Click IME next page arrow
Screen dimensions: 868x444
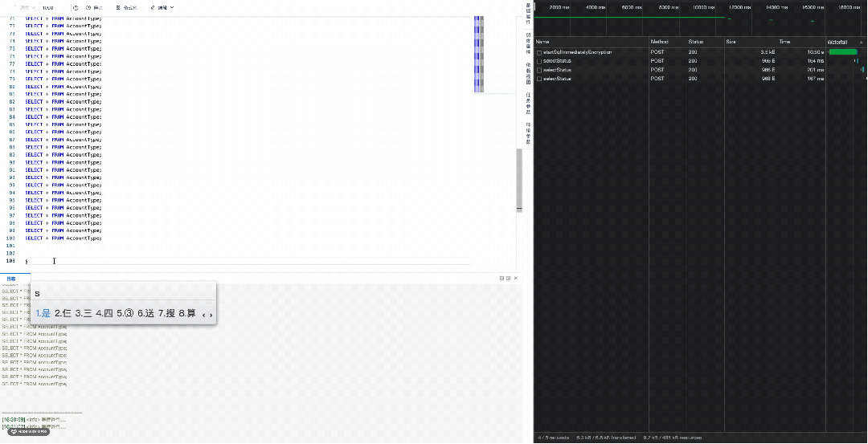[211, 315]
